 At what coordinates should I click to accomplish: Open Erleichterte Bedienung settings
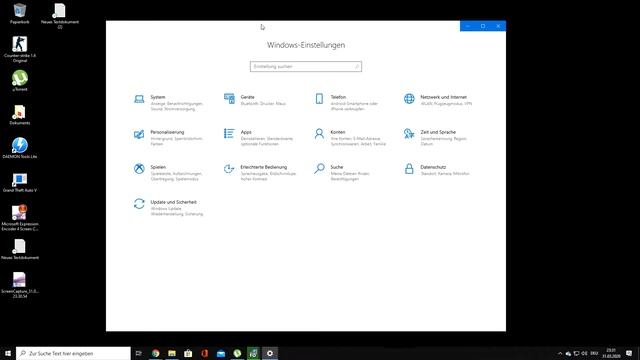pyautogui.click(x=260, y=173)
